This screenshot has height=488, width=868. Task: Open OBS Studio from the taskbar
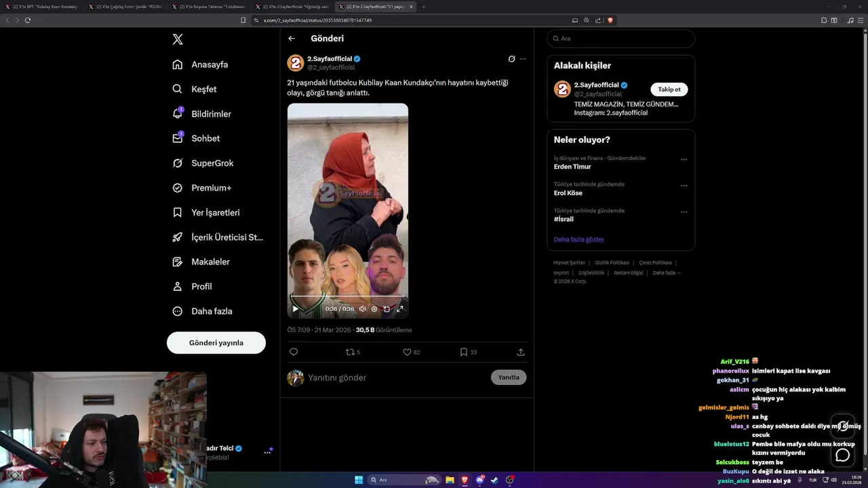[510, 480]
